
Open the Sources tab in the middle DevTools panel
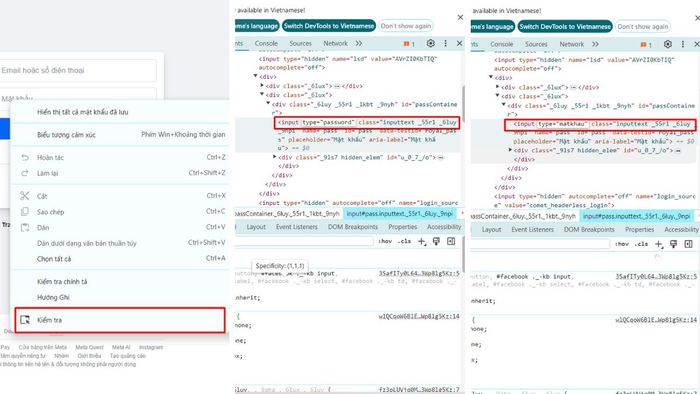click(x=300, y=43)
